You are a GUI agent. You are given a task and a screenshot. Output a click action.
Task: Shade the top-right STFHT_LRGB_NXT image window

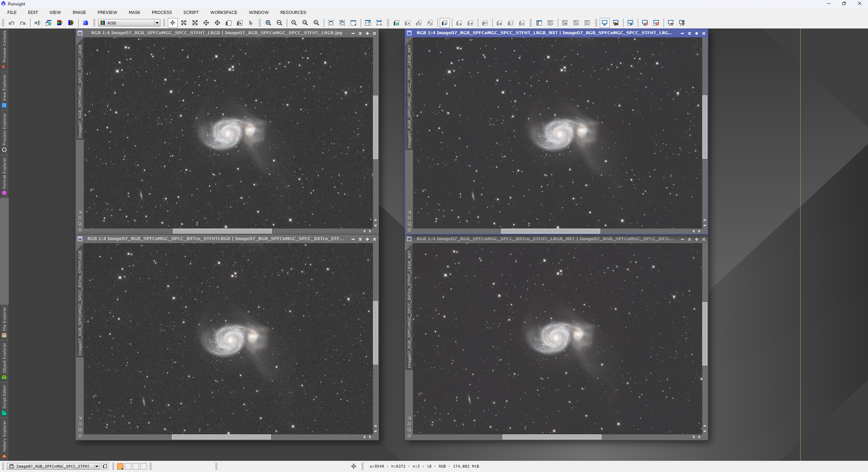[x=689, y=33]
